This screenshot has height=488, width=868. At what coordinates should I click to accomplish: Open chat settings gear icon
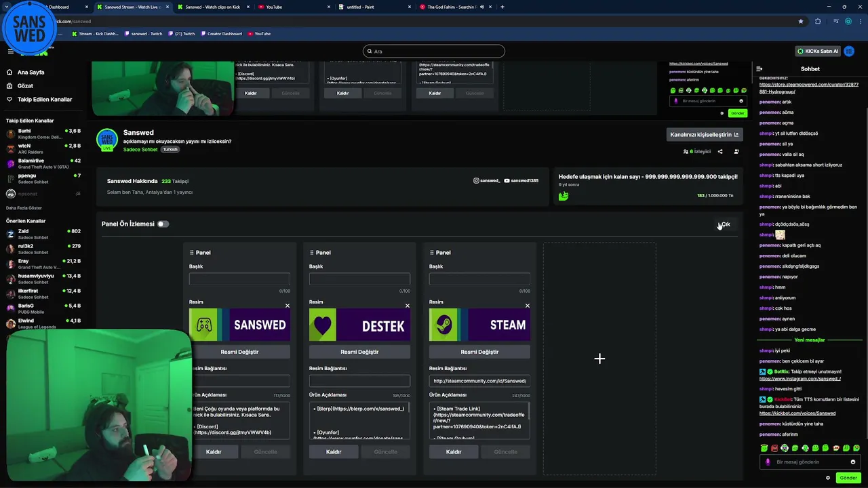[828, 478]
